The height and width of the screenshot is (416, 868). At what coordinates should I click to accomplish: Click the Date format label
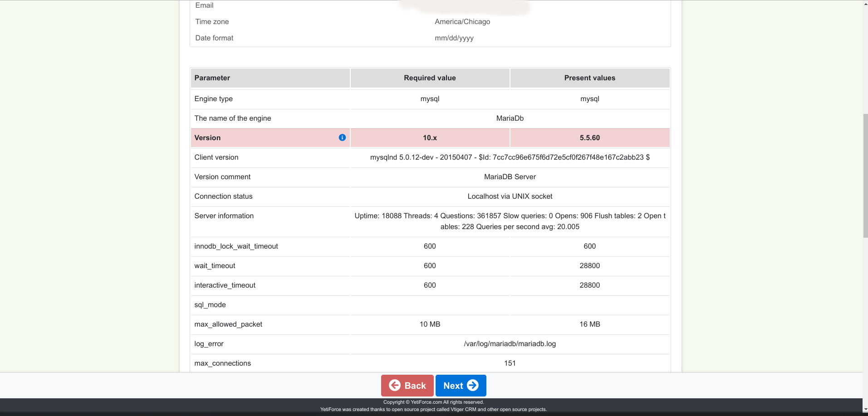tap(214, 38)
